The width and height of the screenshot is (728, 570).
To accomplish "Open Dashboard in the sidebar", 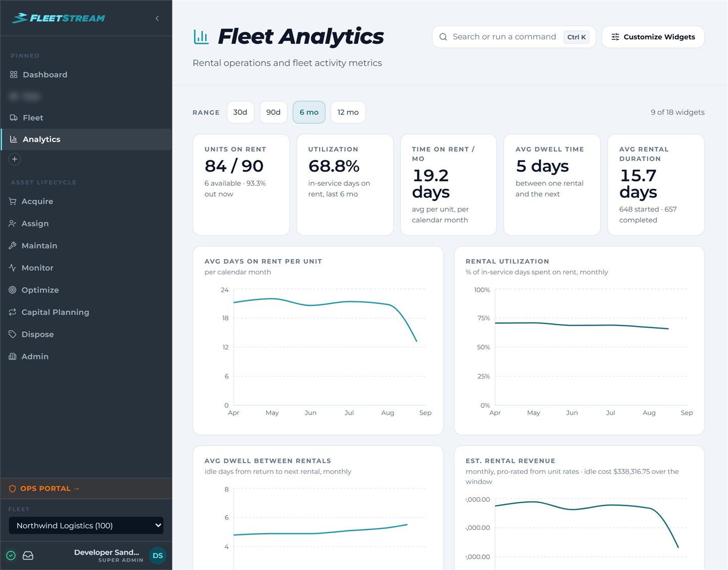I will 86,75.
